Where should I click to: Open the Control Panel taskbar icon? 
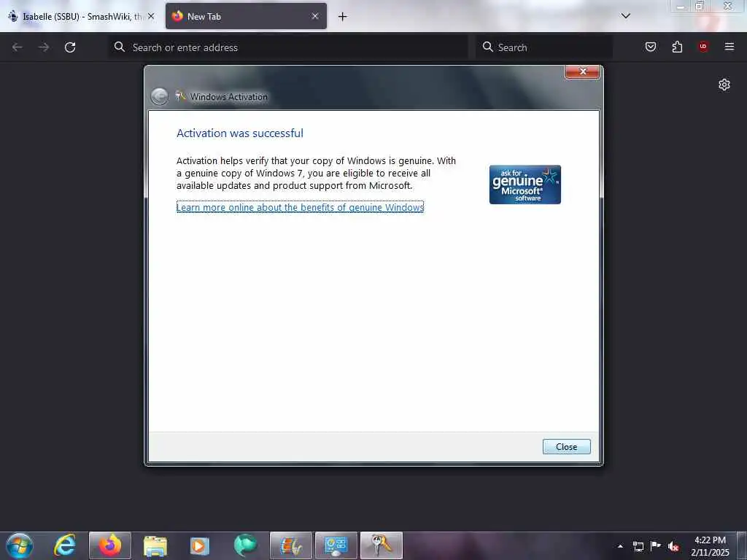pyautogui.click(x=336, y=545)
